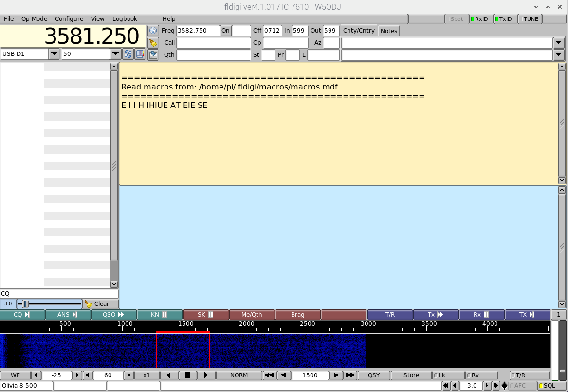Screen dimensions: 568x392
Task: Click the sync/refresh logbook icon
Action: [128, 54]
